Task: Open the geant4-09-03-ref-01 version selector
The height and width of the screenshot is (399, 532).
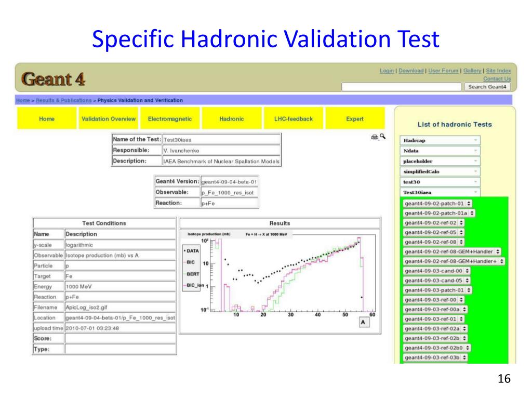Action: point(434,319)
